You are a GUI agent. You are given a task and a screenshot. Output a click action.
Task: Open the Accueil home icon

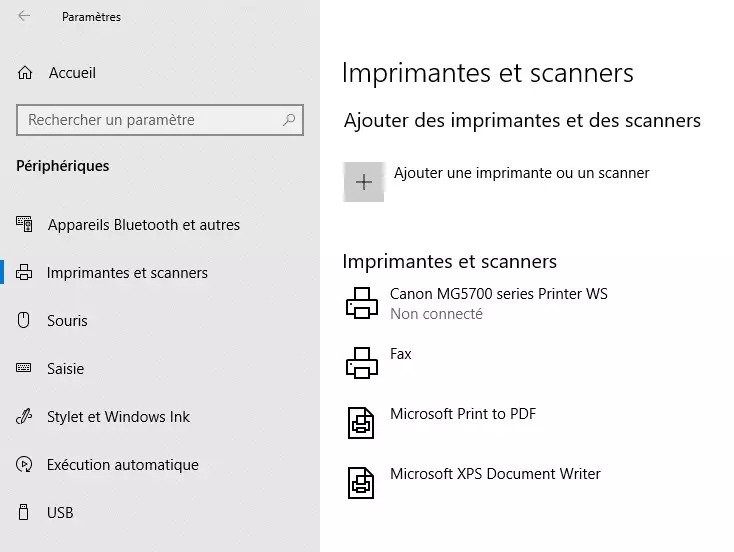[25, 73]
